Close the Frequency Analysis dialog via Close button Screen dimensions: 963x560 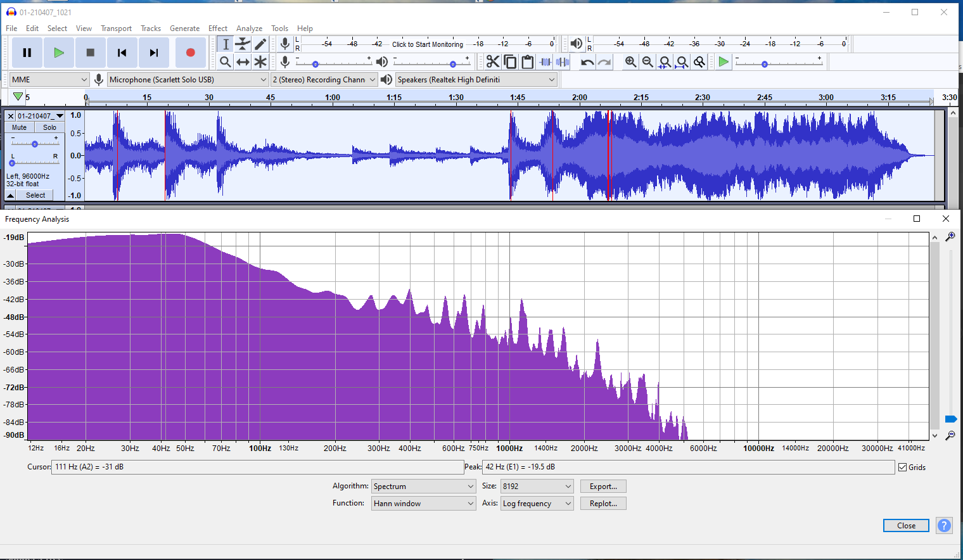point(906,525)
